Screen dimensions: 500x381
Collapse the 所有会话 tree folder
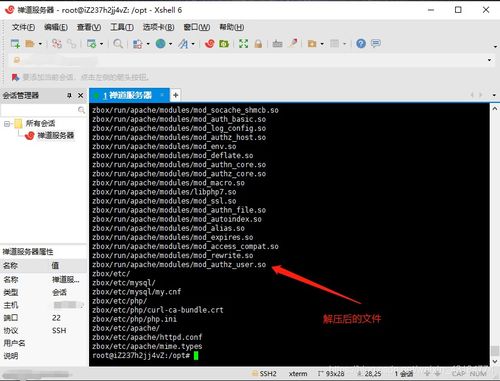[x=7, y=124]
